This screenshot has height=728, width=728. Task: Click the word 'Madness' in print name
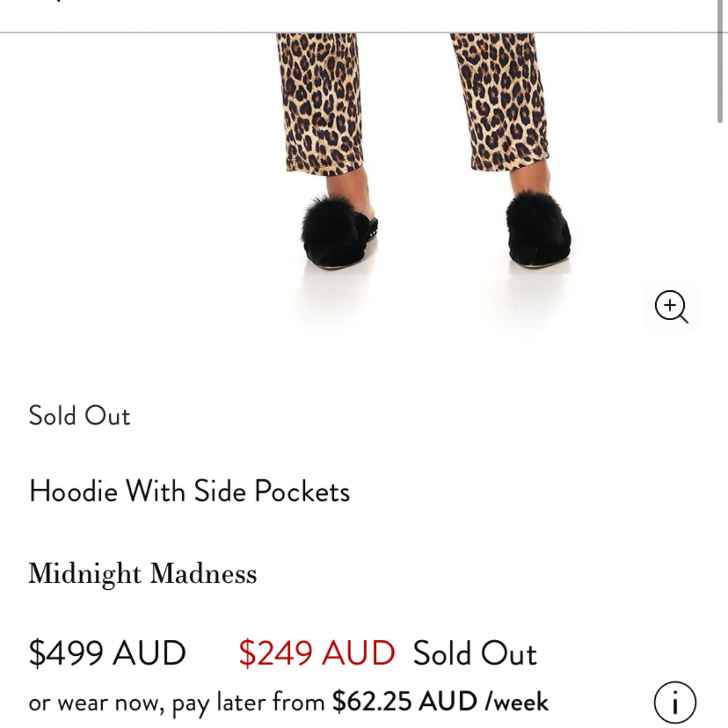coord(204,573)
